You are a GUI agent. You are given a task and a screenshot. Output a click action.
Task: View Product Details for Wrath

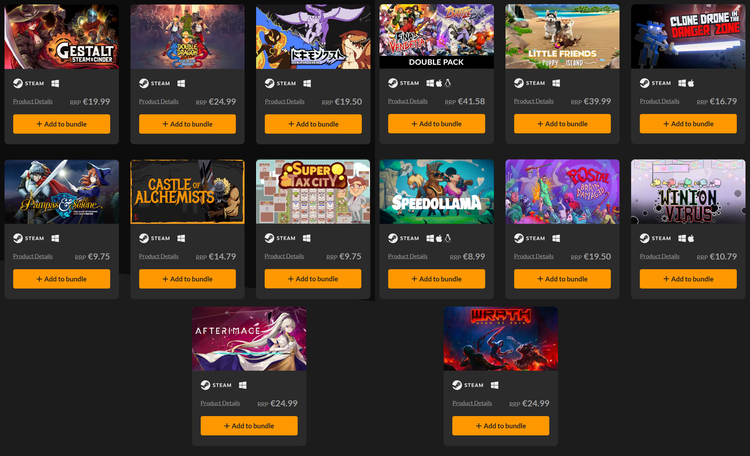[472, 403]
